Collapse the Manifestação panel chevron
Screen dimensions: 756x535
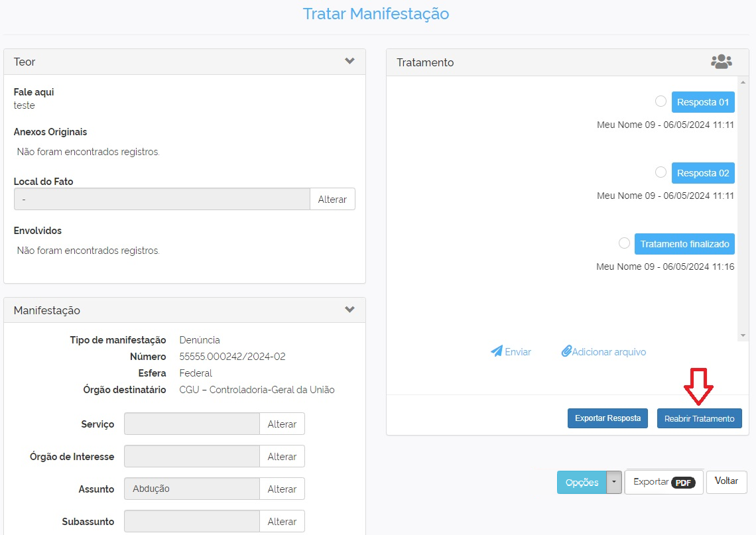[349, 310]
